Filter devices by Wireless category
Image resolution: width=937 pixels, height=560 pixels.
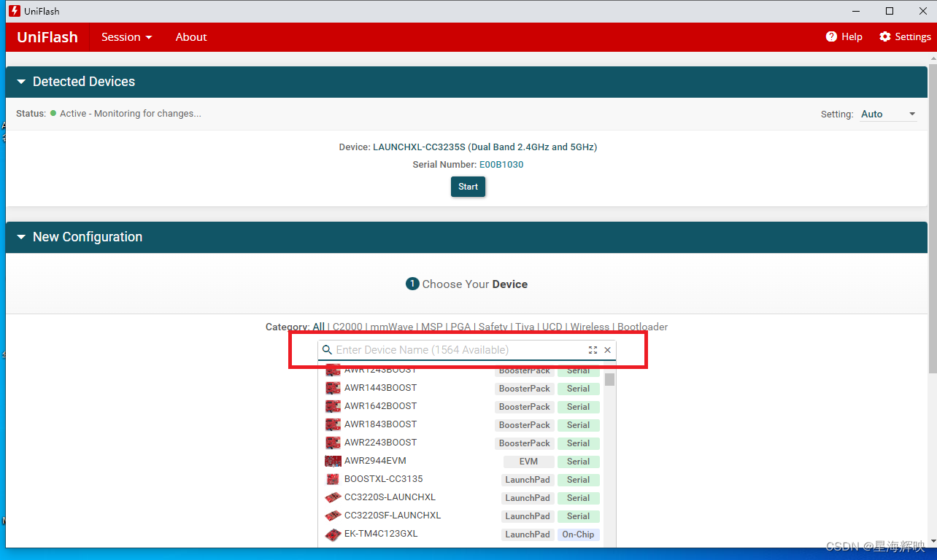point(590,327)
